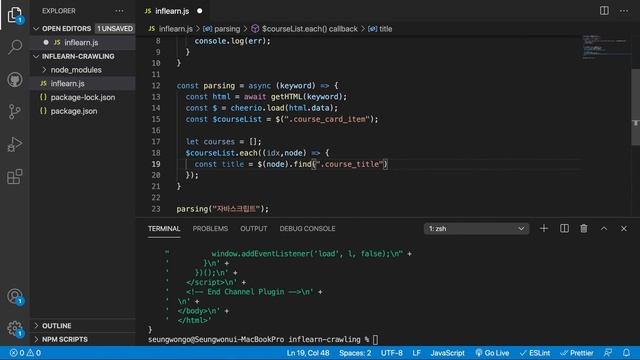The width and height of the screenshot is (640, 360).
Task: Open Accounts menu icon
Action: (x=15, y=296)
